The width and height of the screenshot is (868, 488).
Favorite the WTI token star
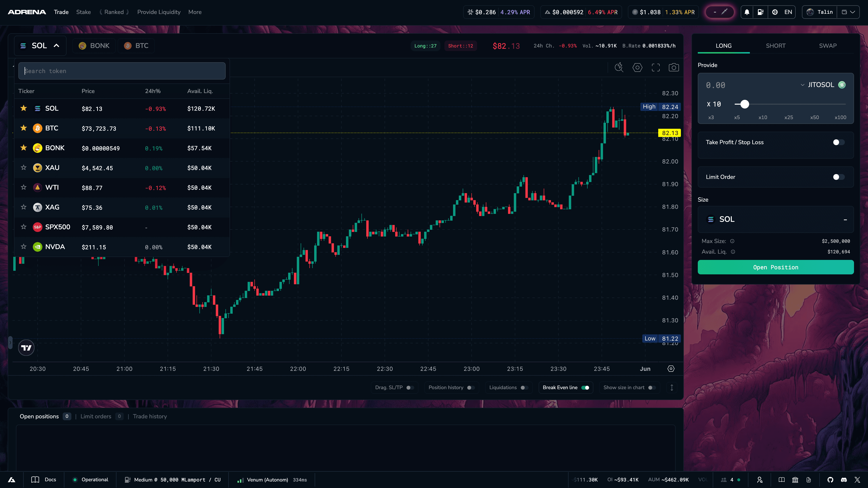[24, 187]
